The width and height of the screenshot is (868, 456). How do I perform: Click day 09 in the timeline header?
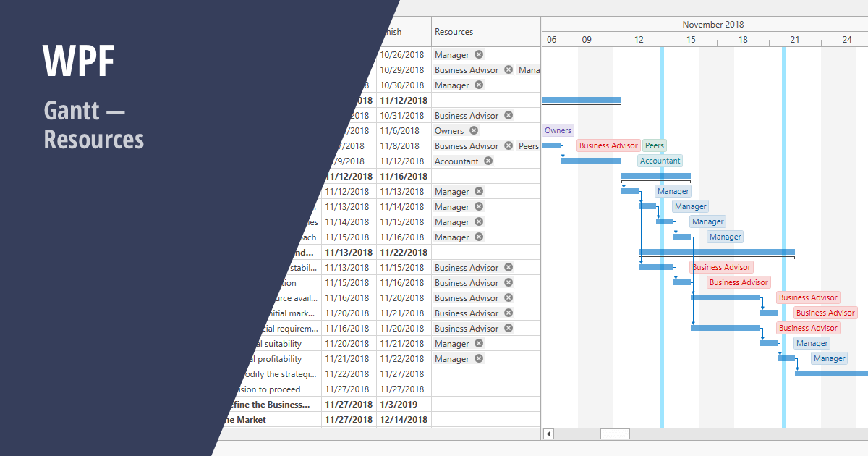click(x=587, y=40)
